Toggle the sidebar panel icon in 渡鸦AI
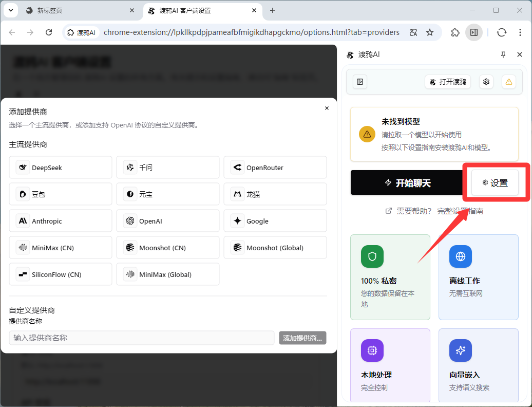 pos(360,82)
